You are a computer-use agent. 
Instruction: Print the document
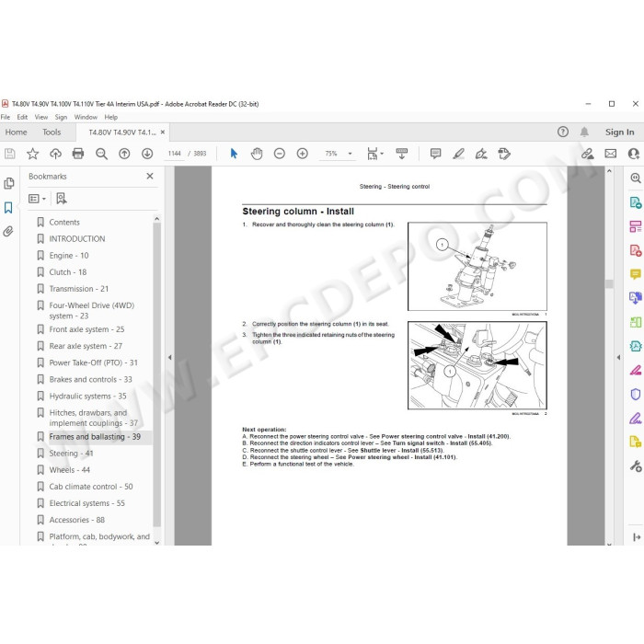point(78,154)
